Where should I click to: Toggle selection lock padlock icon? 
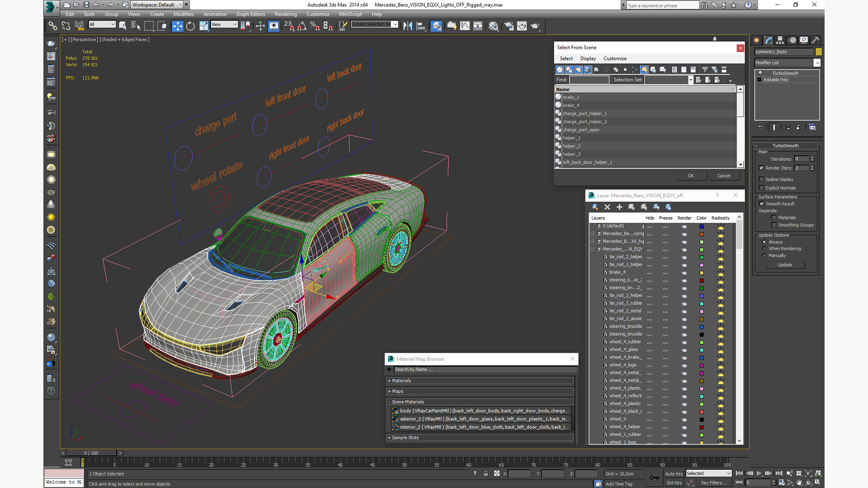pos(486,474)
